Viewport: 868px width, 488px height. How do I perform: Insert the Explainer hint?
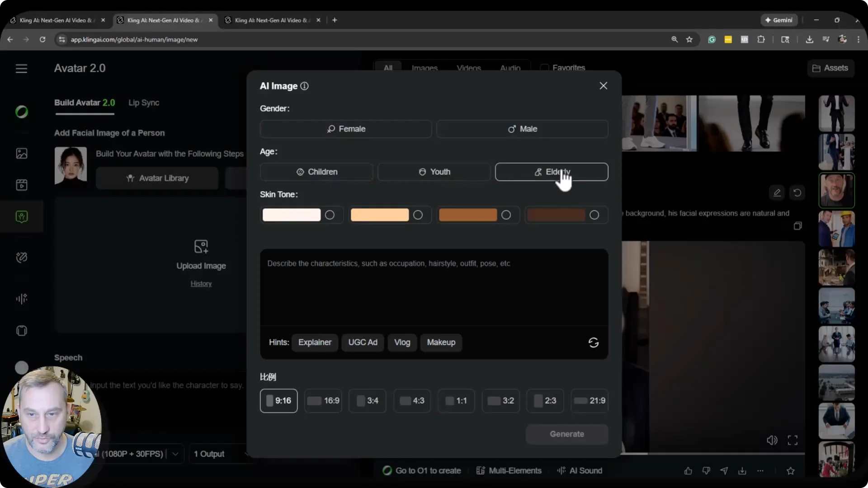point(315,343)
